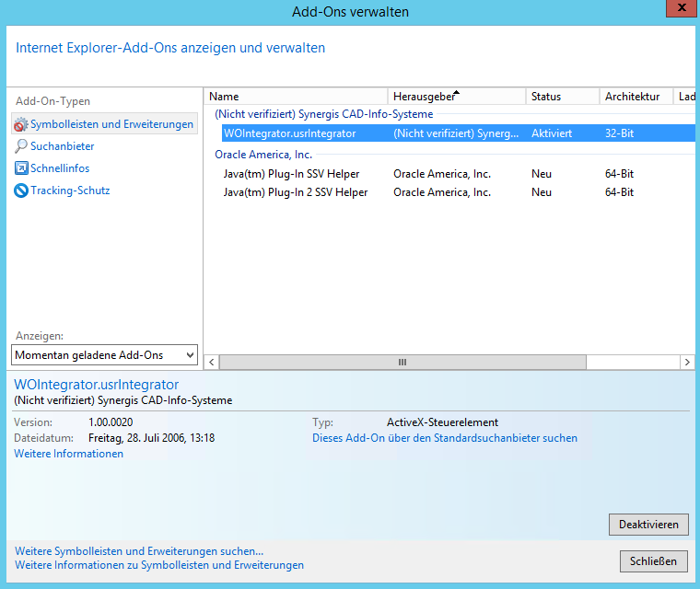The image size is (700, 589).
Task: Click 'Dieses Add-On über den Standardsuchanbieter suchen' link
Action: point(445,438)
